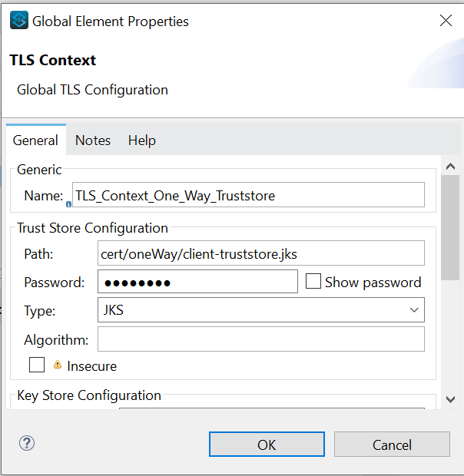The image size is (464, 476).
Task: Click the Insecure warning icon
Action: click(x=58, y=365)
